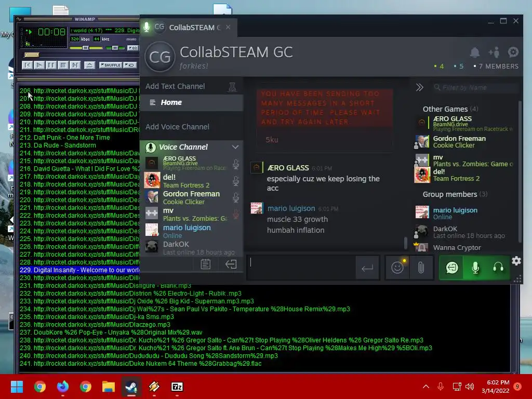Pause playback in Winamp
Screen dimensions: 532x399
pyautogui.click(x=51, y=65)
